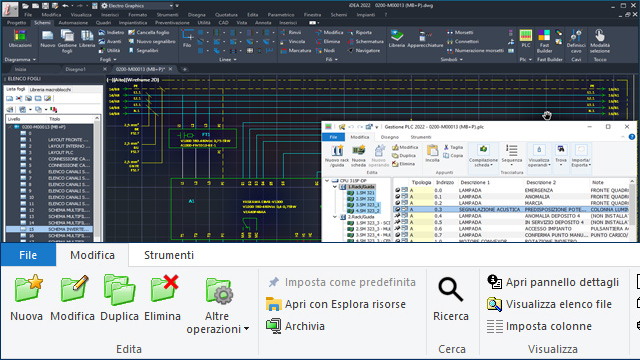Click Trova in Gestione PLC ribbon
Viewport: 640px width, 360px height.
561,156
